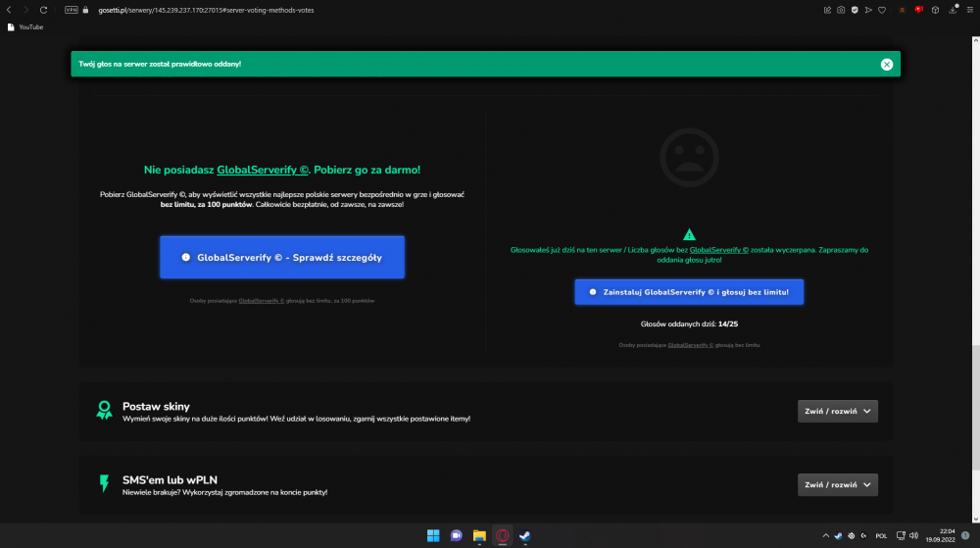Open the Windows Start menu
The height and width of the screenshot is (548, 980).
tap(433, 535)
